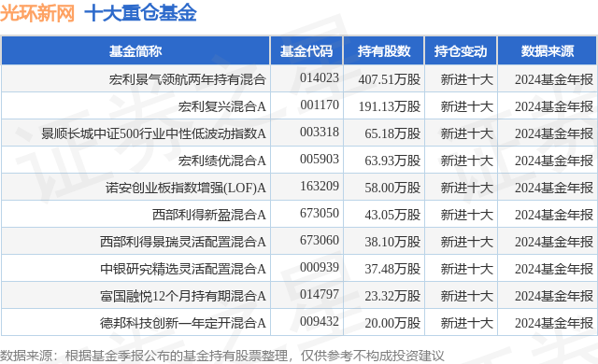Click holding value 58.00万股
This screenshot has width=598, height=364.
pyautogui.click(x=392, y=188)
